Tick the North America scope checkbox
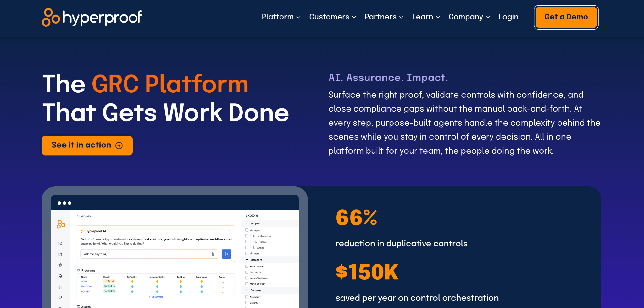The width and height of the screenshot is (644, 308). (247, 236)
